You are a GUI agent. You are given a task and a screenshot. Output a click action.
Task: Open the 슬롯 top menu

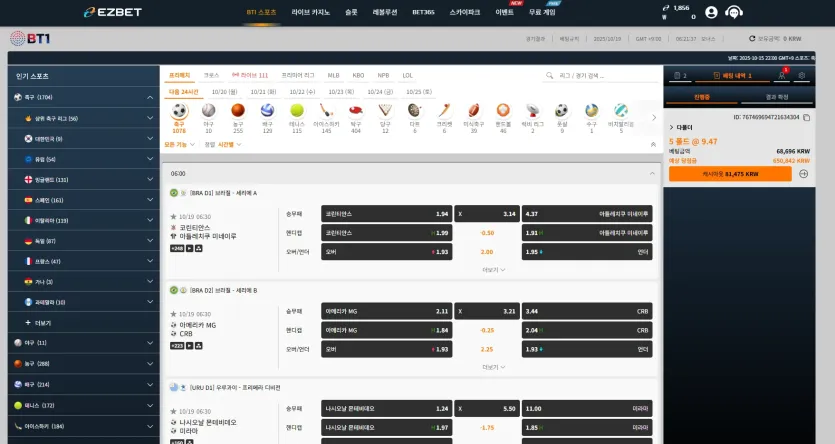click(x=351, y=12)
